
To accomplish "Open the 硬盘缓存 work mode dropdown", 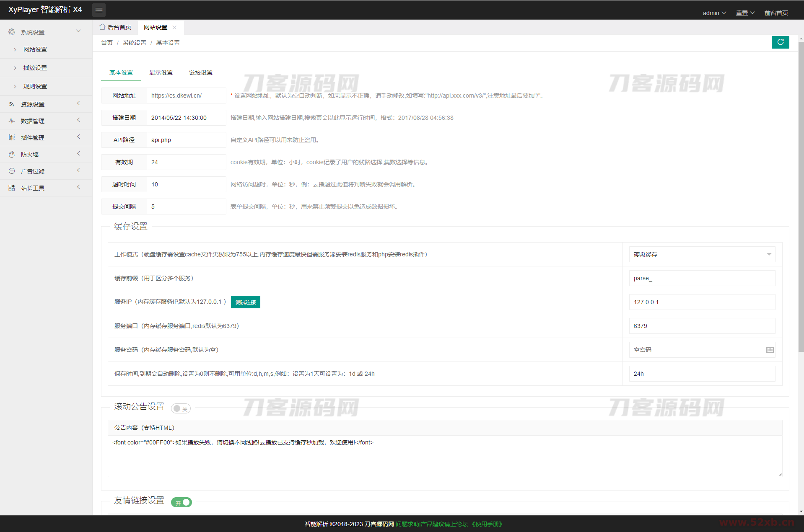I will 702,255.
